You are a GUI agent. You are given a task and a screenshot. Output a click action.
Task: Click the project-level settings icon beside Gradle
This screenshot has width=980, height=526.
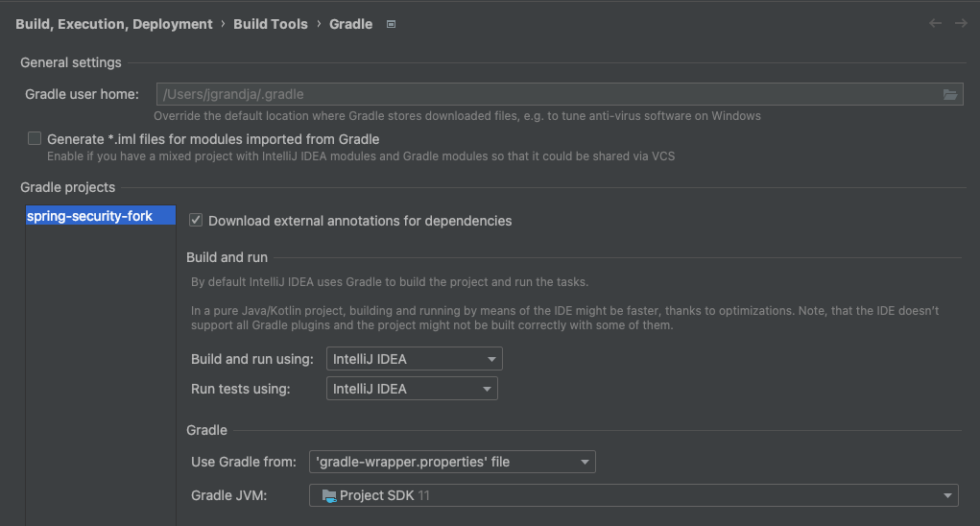point(391,24)
